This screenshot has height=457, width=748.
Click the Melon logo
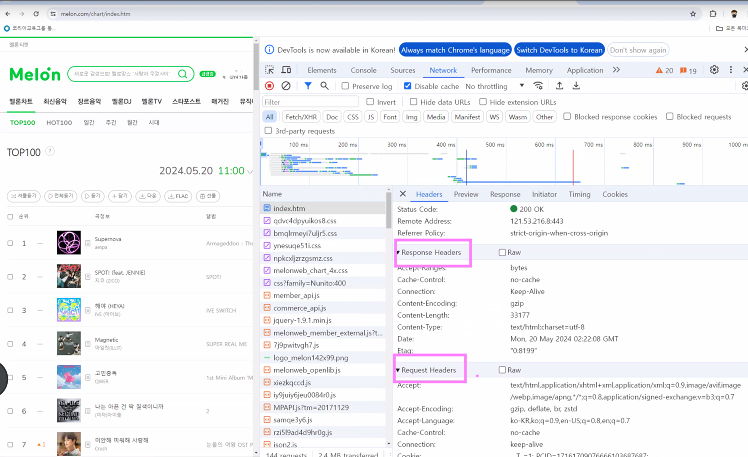35,74
